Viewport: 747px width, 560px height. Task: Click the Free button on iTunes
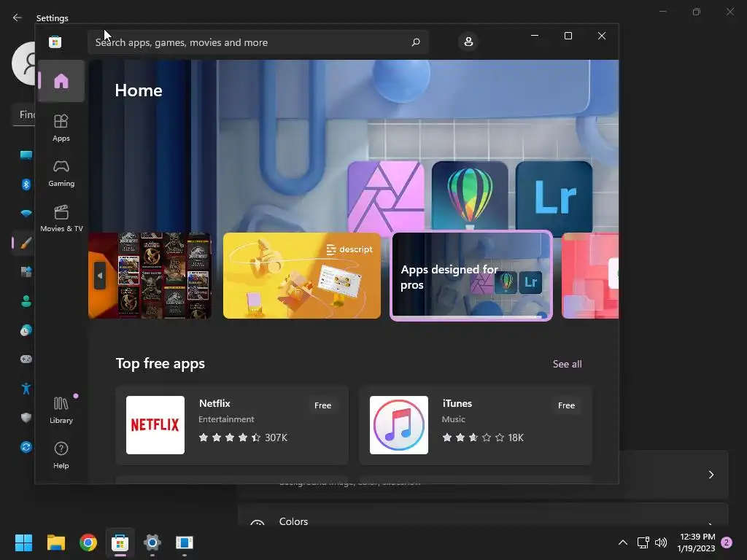coord(566,405)
